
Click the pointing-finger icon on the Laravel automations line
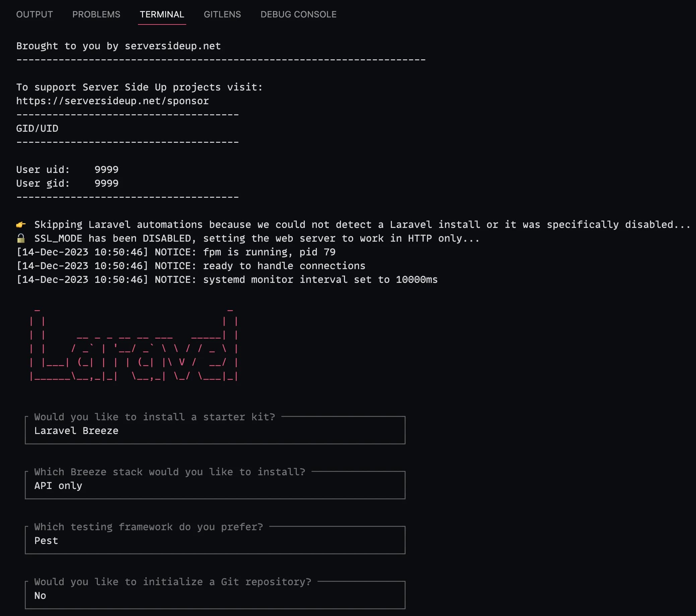tap(21, 224)
